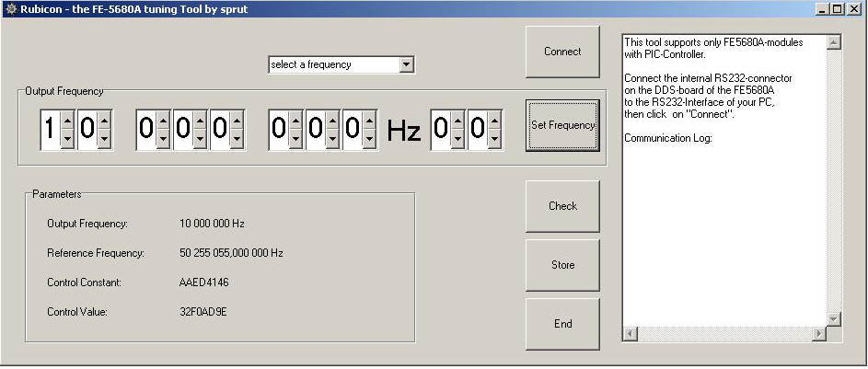Viewport: 868px width, 369px height.
Task: Increment first digit of the second digit group
Action: click(x=163, y=121)
